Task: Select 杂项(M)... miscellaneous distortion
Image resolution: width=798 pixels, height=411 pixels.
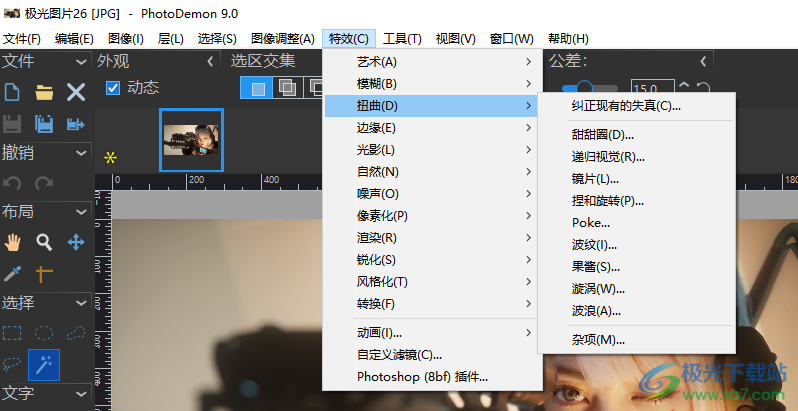Action: coord(636,340)
